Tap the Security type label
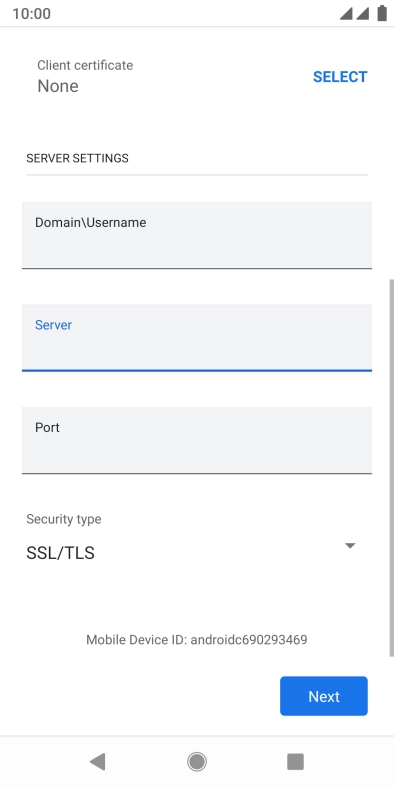This screenshot has height=788, width=394. [x=64, y=519]
